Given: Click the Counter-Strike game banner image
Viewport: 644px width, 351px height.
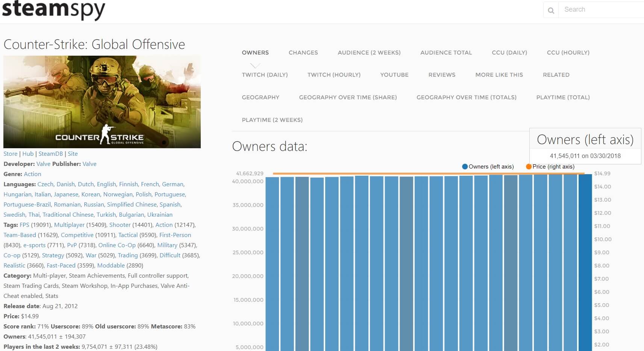Looking at the screenshot, I should (102, 102).
